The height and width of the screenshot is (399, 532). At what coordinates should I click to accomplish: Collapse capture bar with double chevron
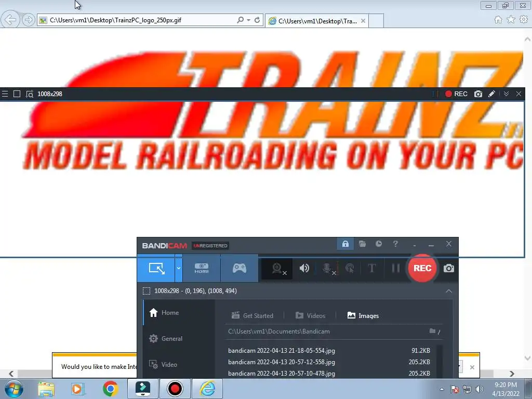coord(506,94)
